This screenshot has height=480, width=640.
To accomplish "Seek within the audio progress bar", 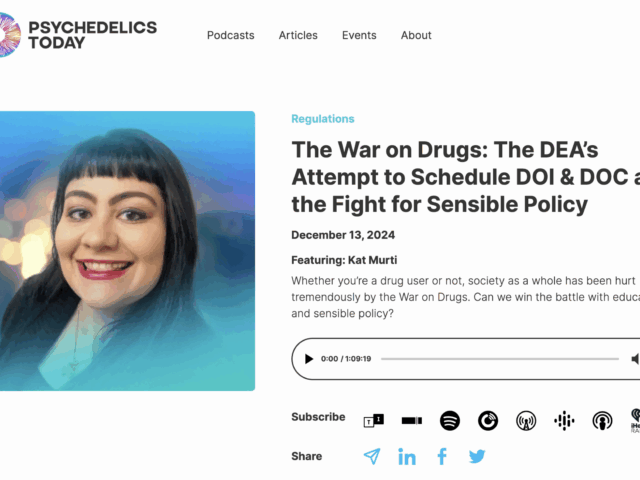I will tap(500, 359).
